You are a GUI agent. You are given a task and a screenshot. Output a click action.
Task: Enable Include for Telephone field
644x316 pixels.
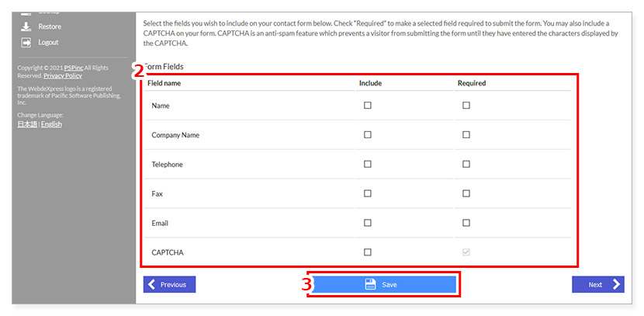(x=368, y=164)
